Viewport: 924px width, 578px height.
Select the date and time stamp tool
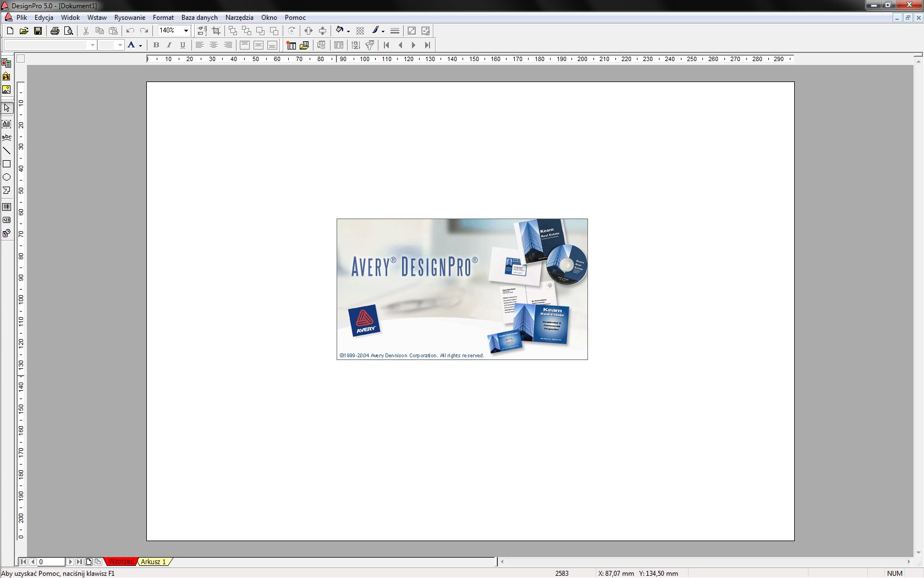tap(7, 233)
